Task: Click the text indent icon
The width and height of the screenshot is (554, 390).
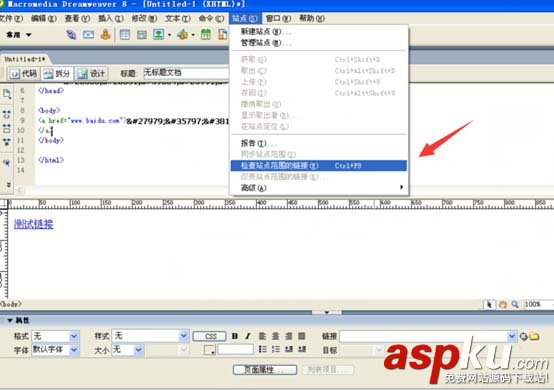Action: pyautogui.click(x=302, y=349)
